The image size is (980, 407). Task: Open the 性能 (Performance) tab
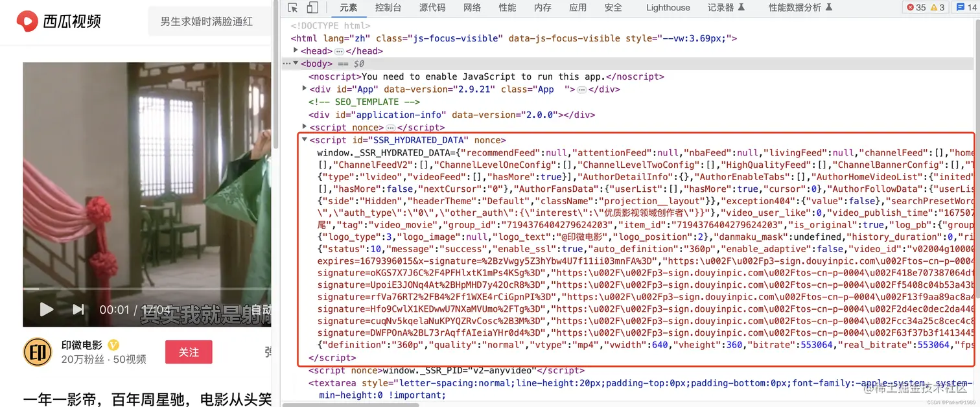(x=507, y=8)
